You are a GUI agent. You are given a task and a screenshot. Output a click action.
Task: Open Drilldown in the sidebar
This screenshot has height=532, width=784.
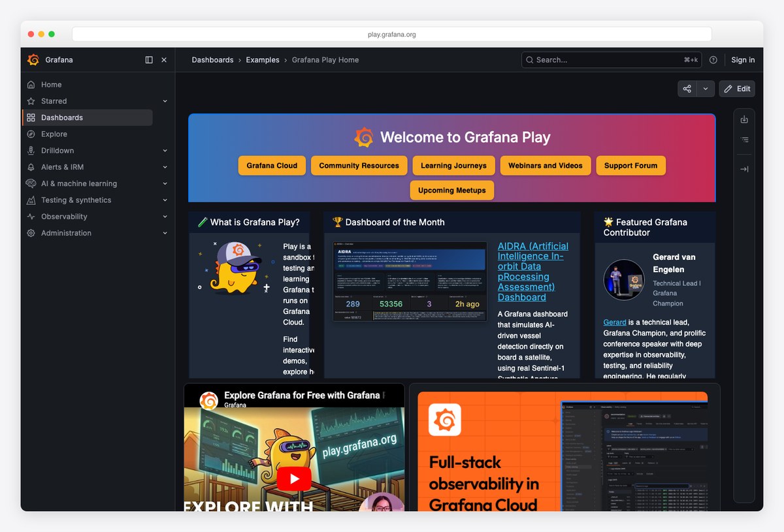pyautogui.click(x=57, y=151)
